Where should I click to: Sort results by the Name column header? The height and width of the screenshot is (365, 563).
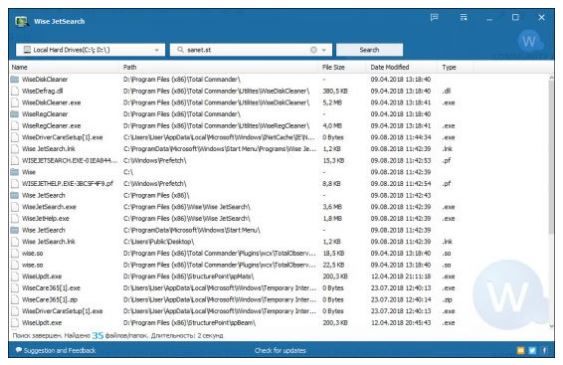pos(19,67)
